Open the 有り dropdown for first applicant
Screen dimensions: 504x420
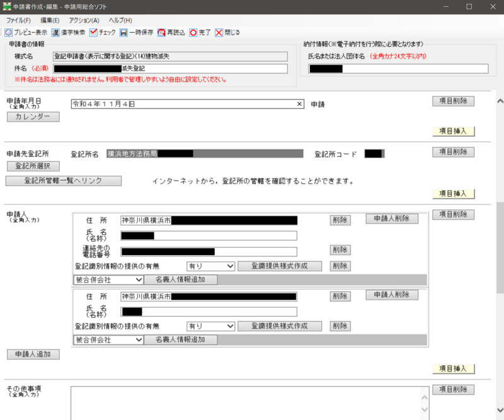click(210, 266)
